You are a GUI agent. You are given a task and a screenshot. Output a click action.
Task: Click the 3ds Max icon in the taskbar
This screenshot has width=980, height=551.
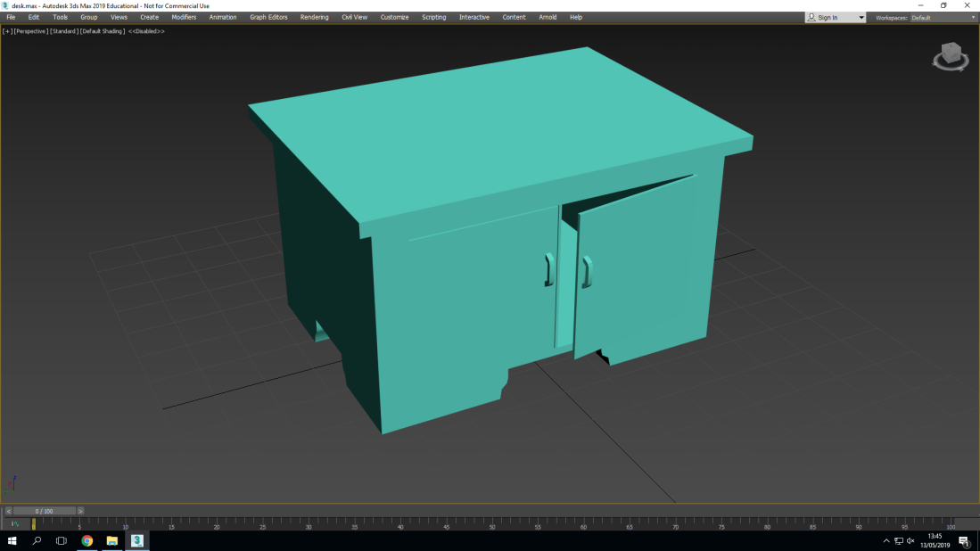tap(136, 540)
